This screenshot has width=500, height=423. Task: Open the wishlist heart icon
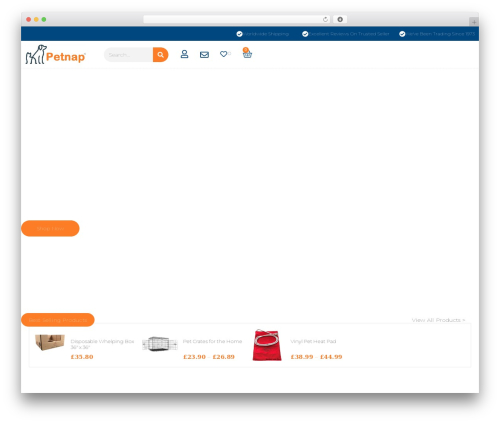click(x=224, y=54)
